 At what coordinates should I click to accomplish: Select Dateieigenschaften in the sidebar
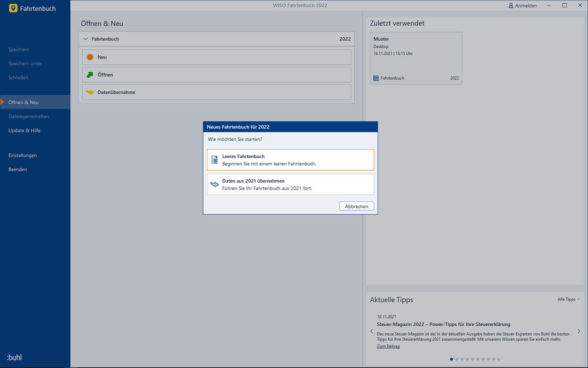28,117
